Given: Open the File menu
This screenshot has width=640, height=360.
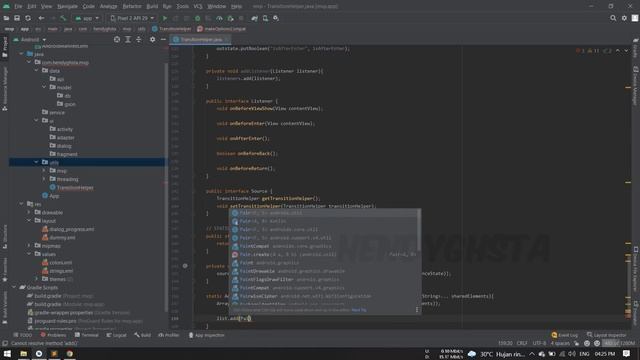Looking at the screenshot, I should click(18, 6).
